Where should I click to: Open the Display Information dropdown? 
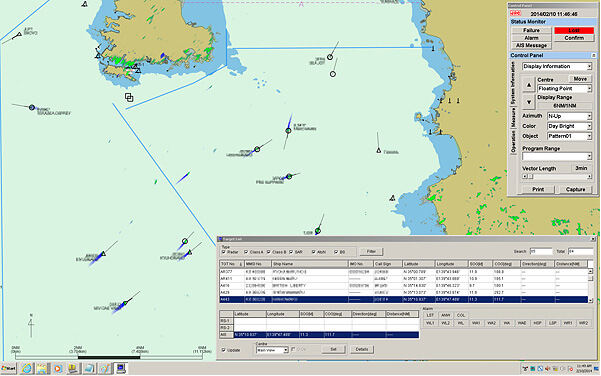click(x=557, y=66)
